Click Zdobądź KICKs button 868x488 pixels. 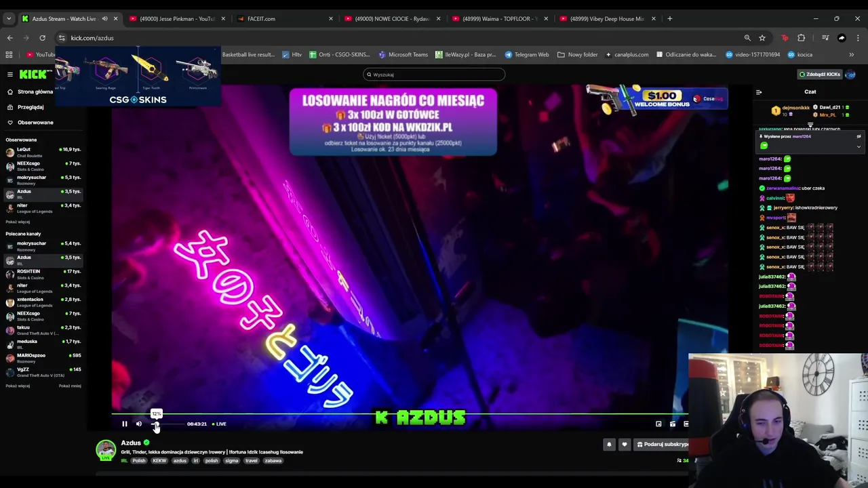[820, 75]
